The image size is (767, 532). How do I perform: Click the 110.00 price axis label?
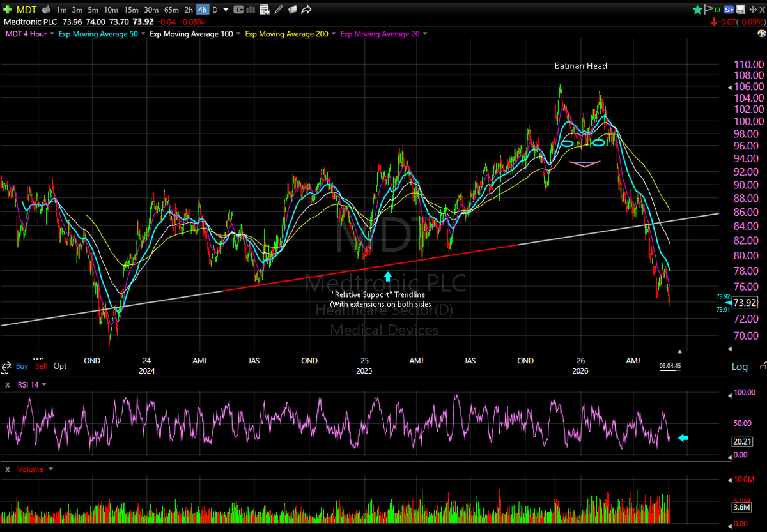tap(748, 65)
